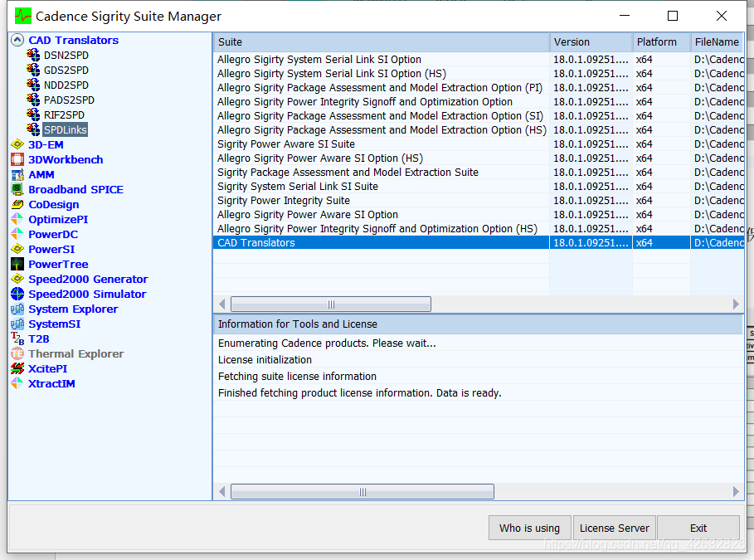Click the RIF2SPD translator icon

33,114
